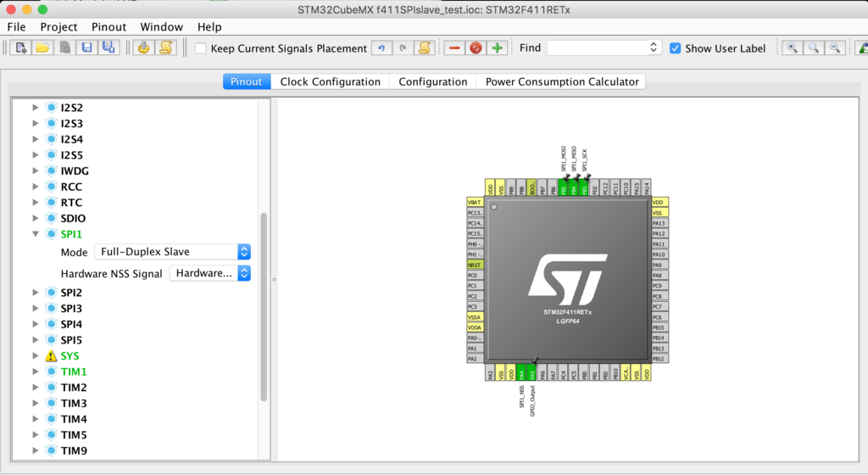Switch to the Configuration tab
Screen dimensions: 868x475
tap(433, 81)
